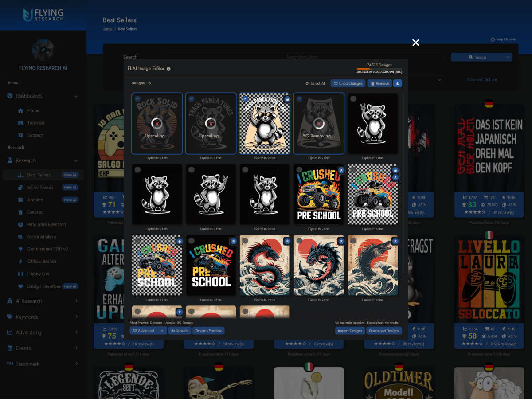Uncheck the Trash Panda Rock Star design
This screenshot has height=399, width=532.
(x=245, y=98)
